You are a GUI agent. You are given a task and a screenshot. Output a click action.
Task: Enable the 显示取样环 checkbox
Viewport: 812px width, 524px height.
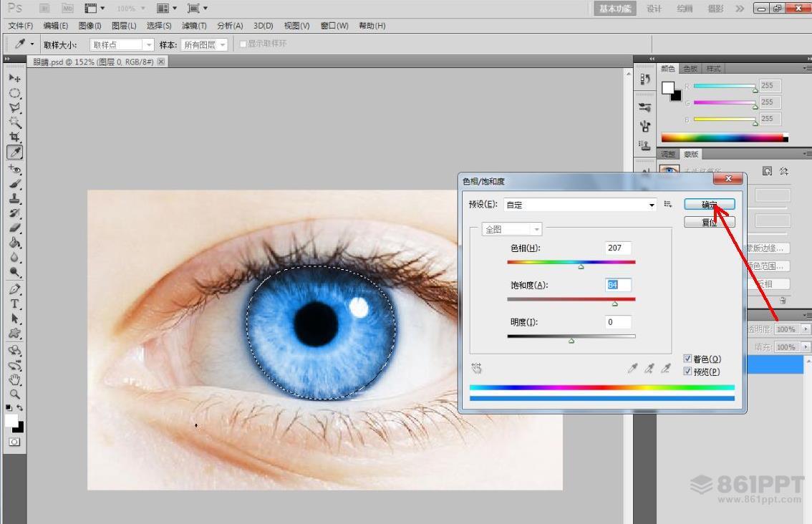pos(243,44)
